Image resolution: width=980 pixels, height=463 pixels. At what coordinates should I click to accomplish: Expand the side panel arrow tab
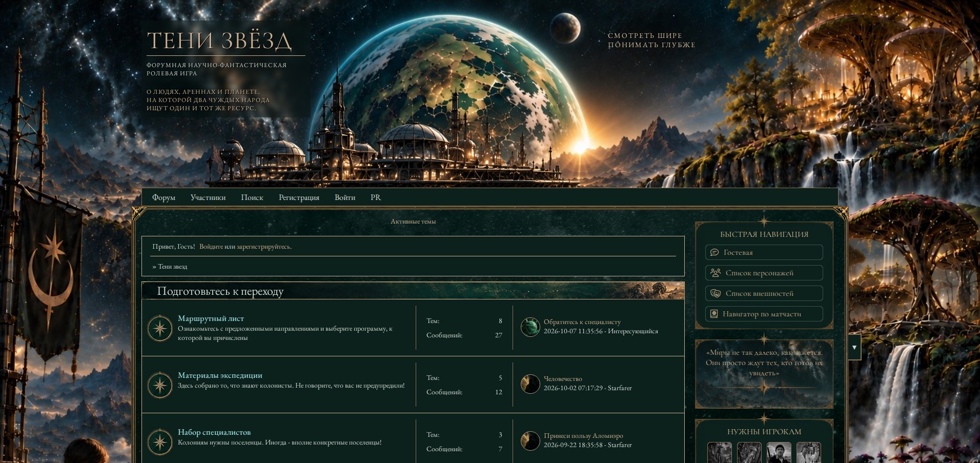coord(854,347)
